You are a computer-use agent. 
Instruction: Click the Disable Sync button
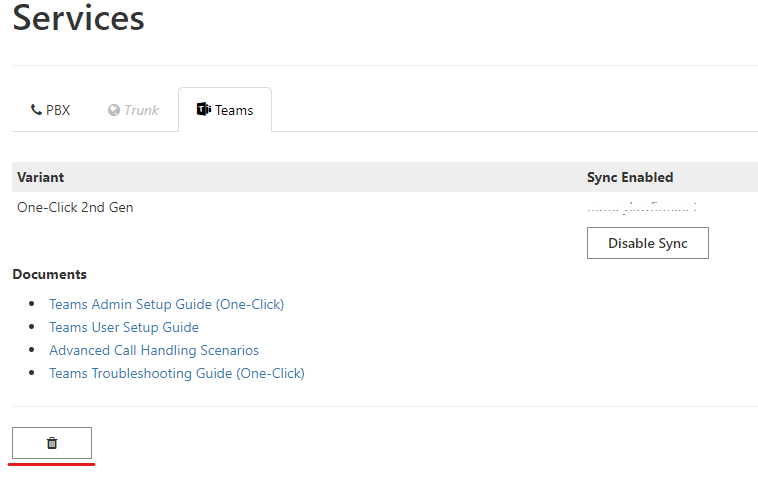648,243
